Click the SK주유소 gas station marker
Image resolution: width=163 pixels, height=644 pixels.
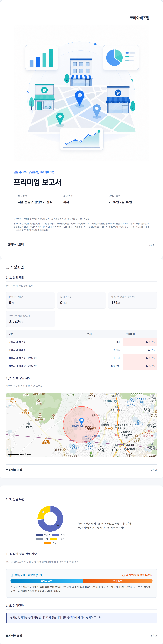pos(115,401)
